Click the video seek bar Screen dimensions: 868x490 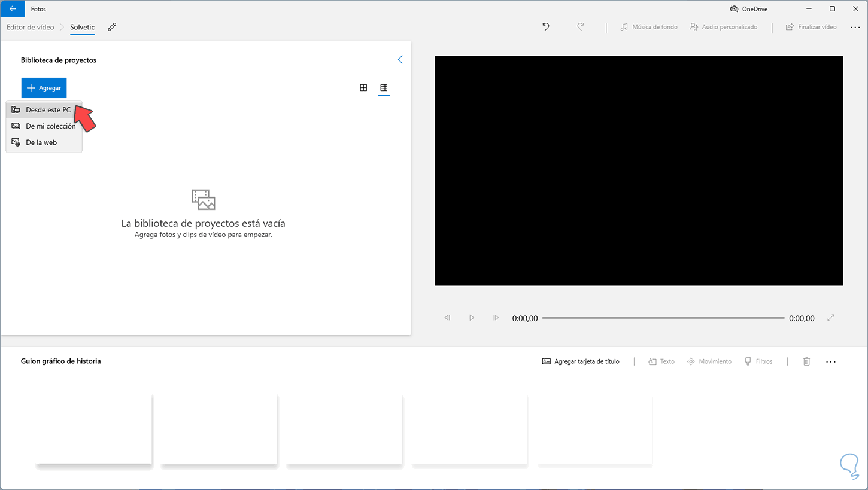tap(663, 318)
